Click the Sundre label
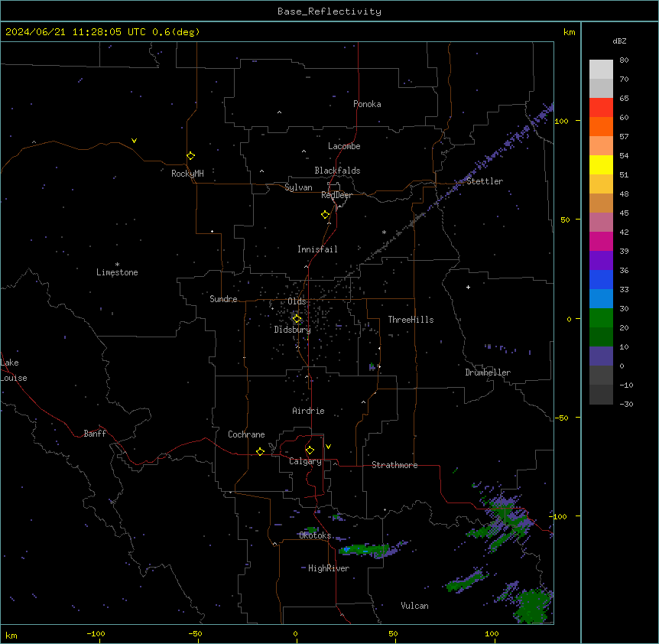Screen dimensions: 659x644 [223, 299]
